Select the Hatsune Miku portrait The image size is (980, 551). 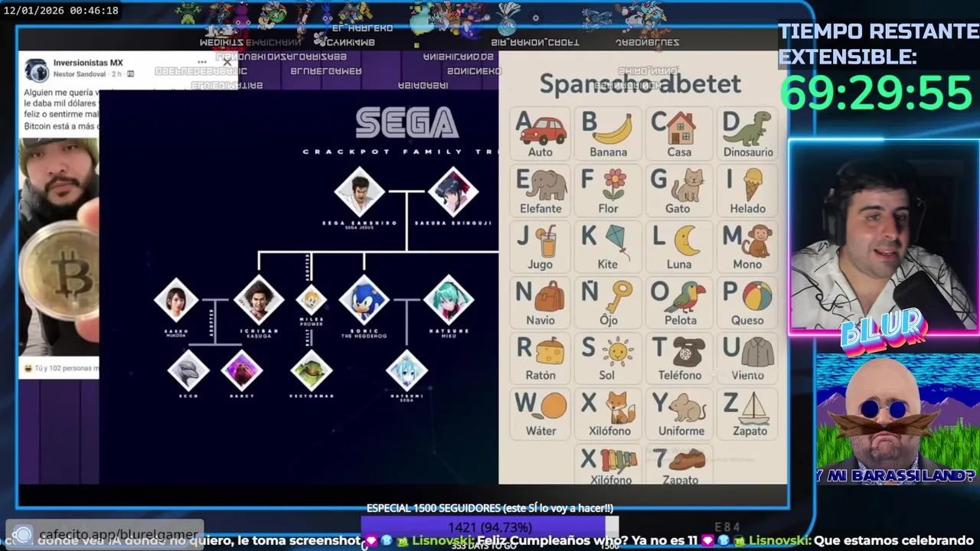449,299
